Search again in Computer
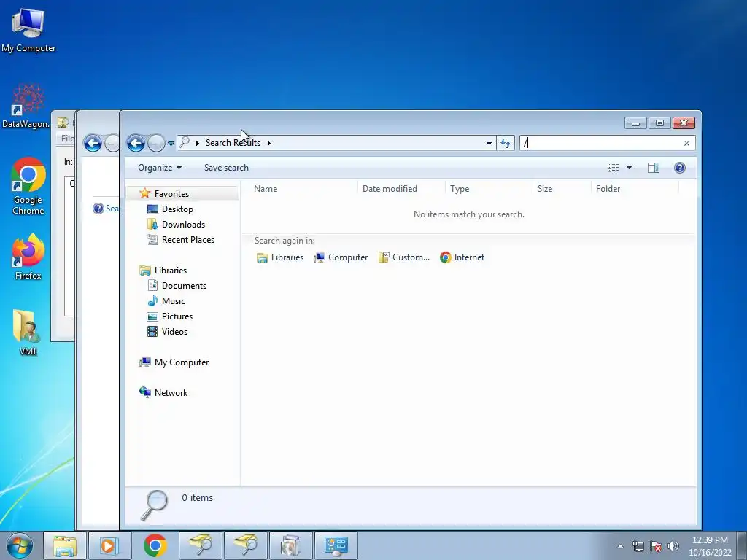Viewport: 747px width, 560px height. 341,257
